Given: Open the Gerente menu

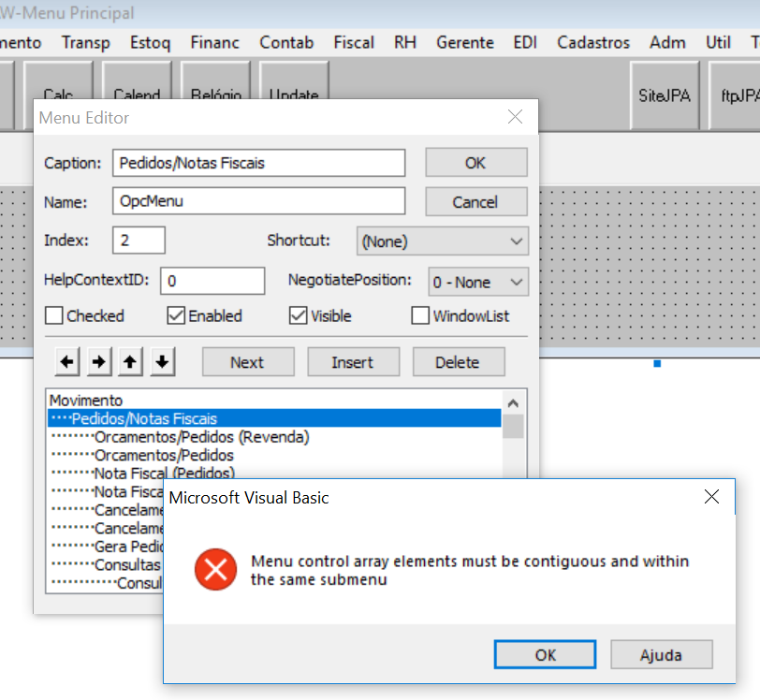Looking at the screenshot, I should [x=465, y=43].
